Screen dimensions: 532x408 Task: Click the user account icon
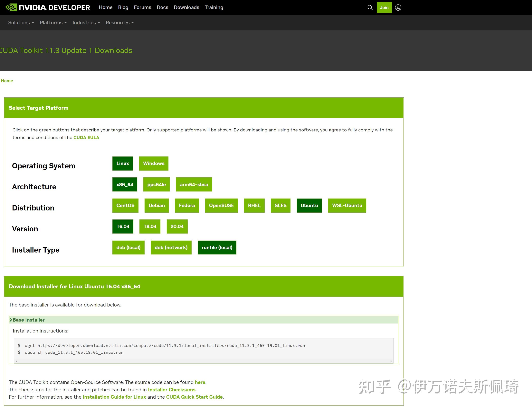coord(398,7)
